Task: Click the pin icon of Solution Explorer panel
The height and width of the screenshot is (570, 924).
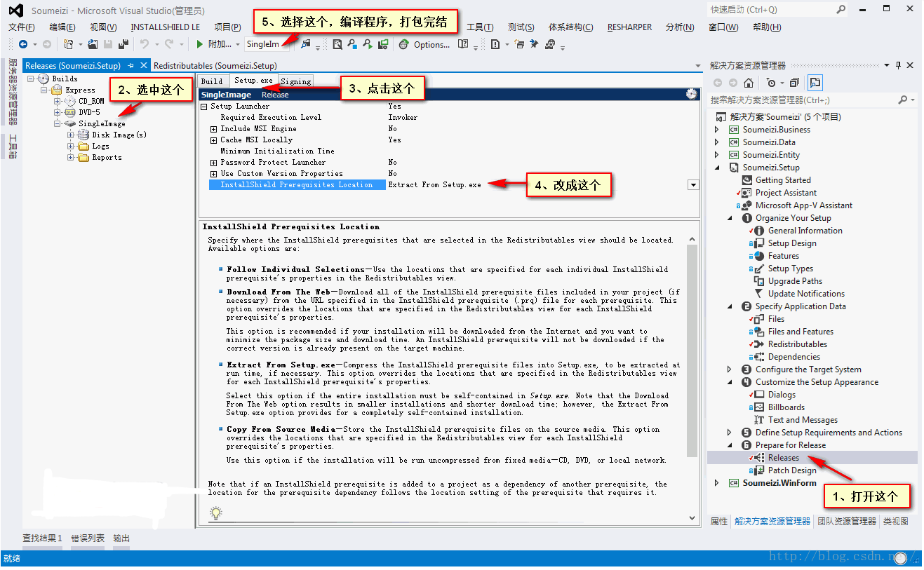Action: click(x=898, y=65)
